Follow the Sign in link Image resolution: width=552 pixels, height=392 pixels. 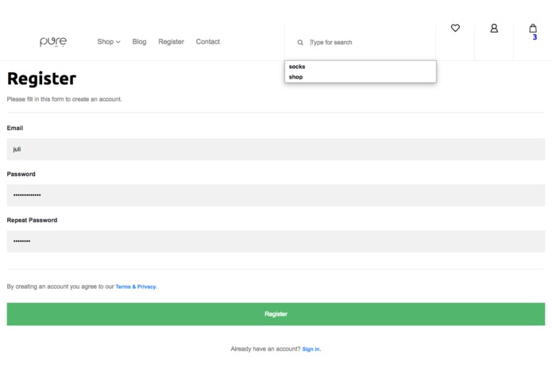click(311, 349)
